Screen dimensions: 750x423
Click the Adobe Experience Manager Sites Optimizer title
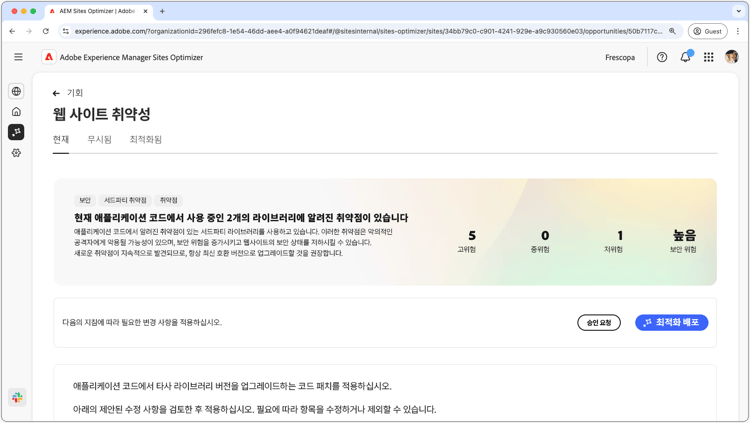click(132, 57)
